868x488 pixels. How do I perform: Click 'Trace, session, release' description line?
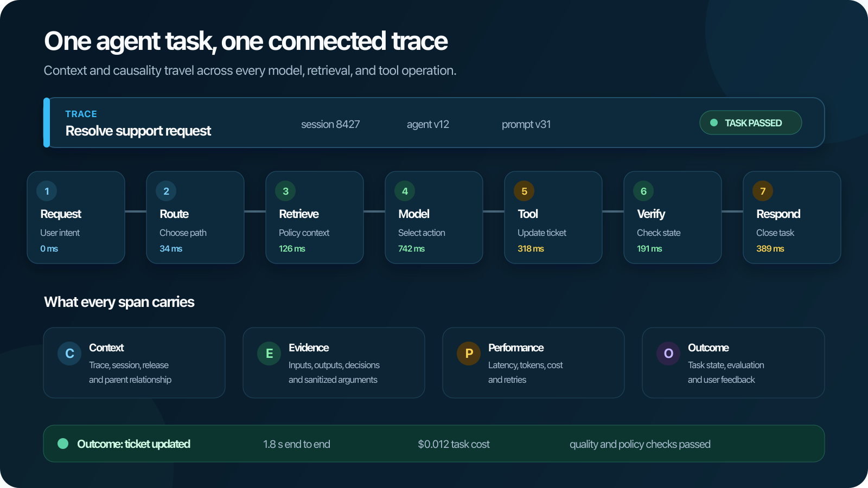click(x=129, y=365)
